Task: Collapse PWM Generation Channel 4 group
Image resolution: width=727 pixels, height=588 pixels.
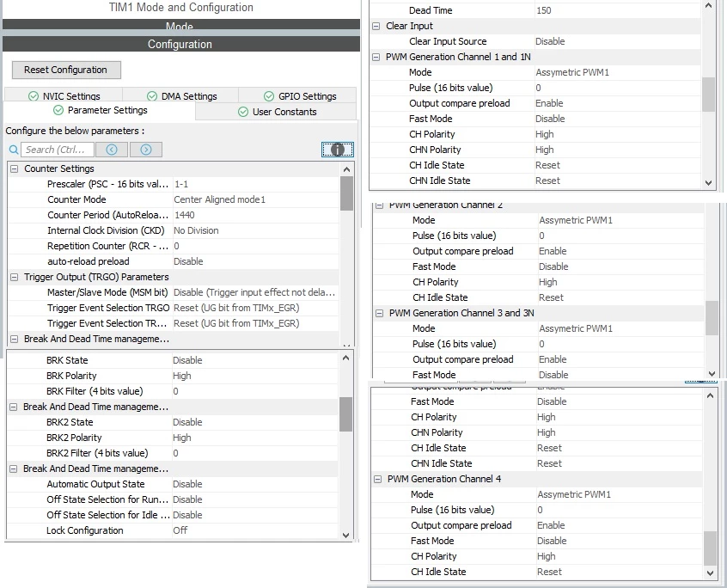Action: click(378, 479)
